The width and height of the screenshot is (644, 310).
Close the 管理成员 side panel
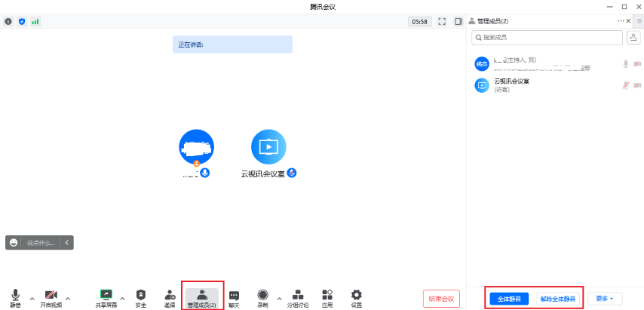click(628, 21)
